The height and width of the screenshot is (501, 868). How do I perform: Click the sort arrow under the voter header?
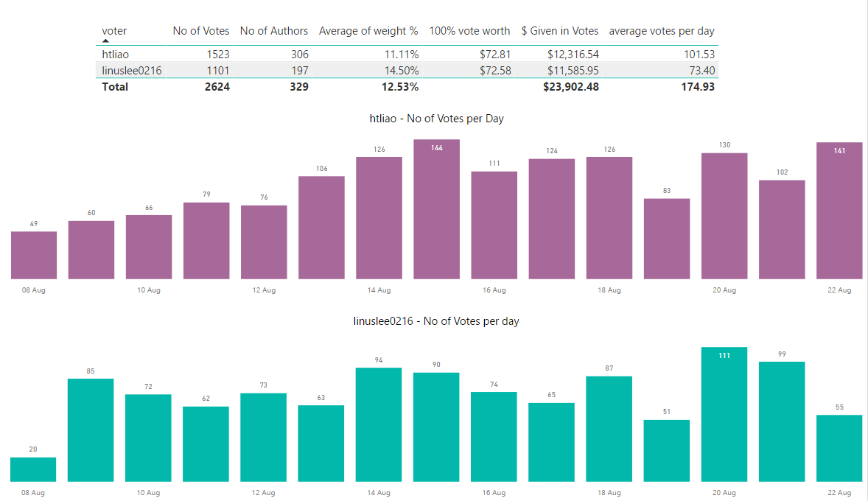tap(105, 41)
